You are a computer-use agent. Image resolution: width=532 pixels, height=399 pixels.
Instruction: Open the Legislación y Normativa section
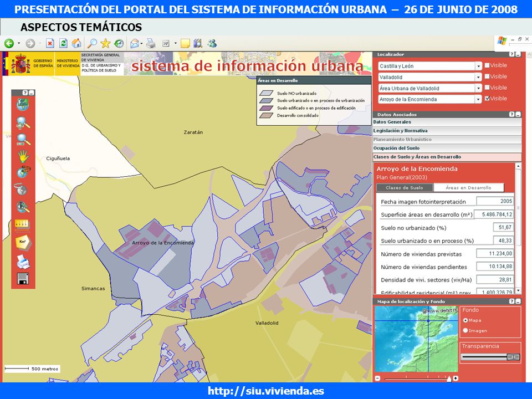coord(447,131)
